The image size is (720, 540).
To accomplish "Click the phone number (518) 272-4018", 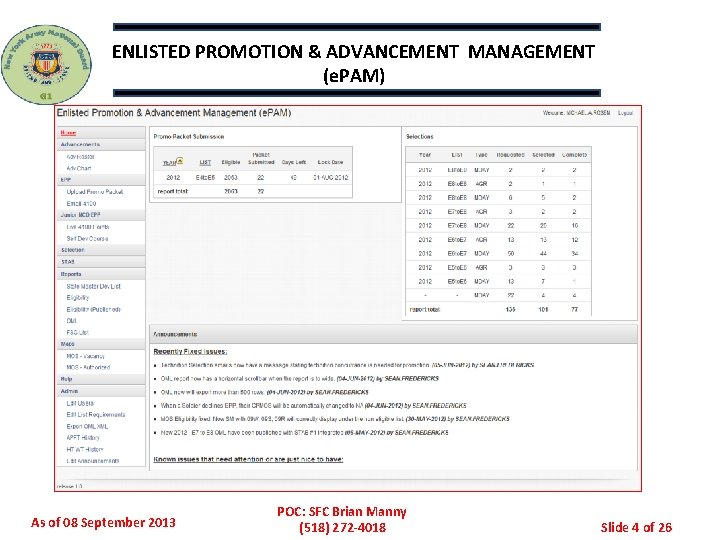I will (343, 527).
